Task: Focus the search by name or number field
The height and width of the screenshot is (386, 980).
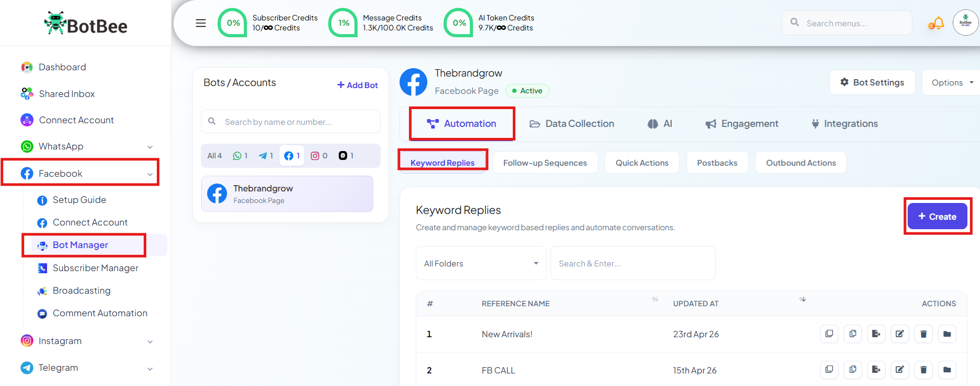Action: point(291,122)
